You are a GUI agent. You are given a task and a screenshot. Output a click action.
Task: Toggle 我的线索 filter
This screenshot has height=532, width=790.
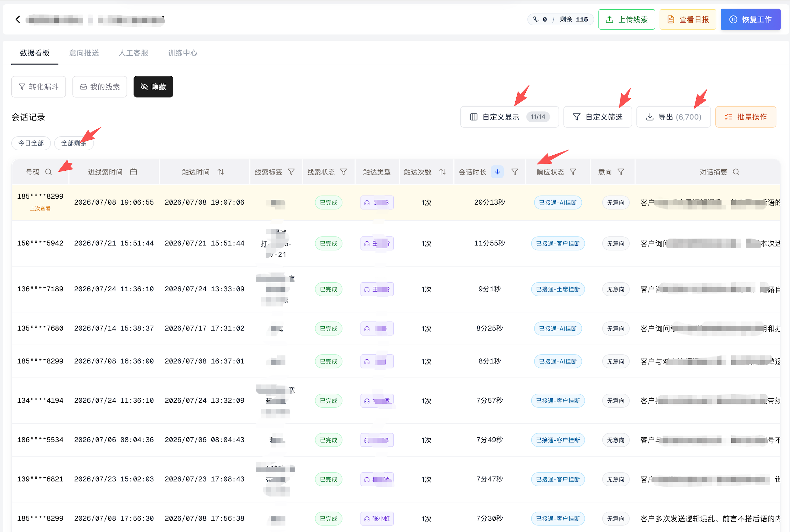(x=100, y=87)
